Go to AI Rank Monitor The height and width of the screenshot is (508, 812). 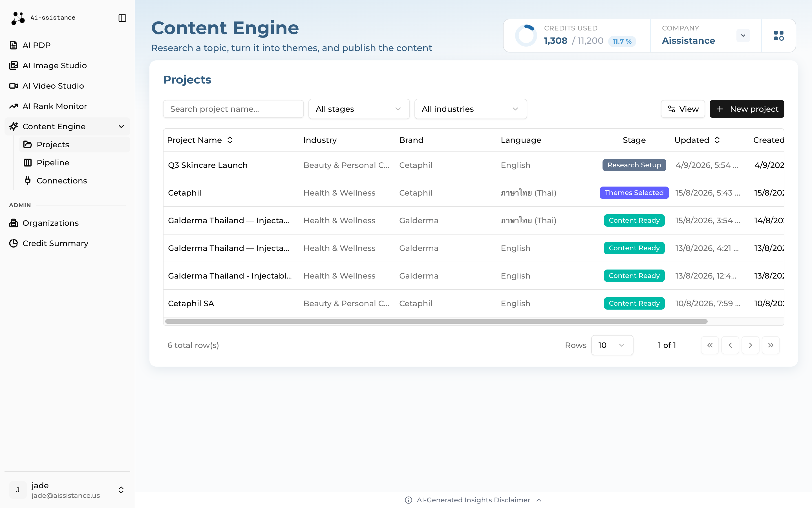click(67, 106)
